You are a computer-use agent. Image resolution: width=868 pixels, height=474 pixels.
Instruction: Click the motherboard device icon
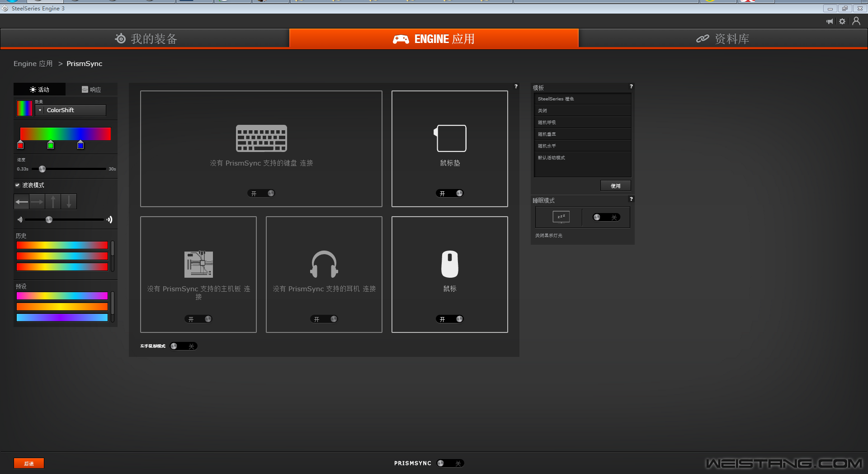coord(198,264)
